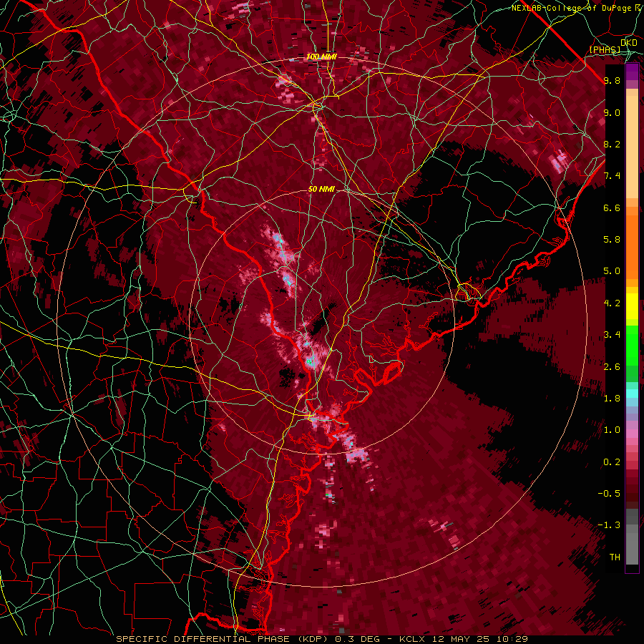Select the [PHAS] units label
644x644 pixels.
(605, 49)
